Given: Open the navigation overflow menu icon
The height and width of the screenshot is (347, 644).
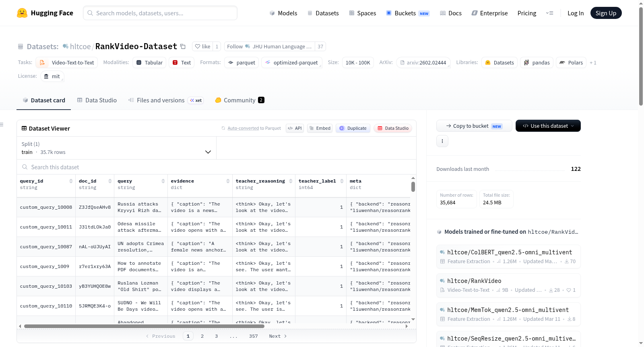Looking at the screenshot, I should pyautogui.click(x=549, y=13).
